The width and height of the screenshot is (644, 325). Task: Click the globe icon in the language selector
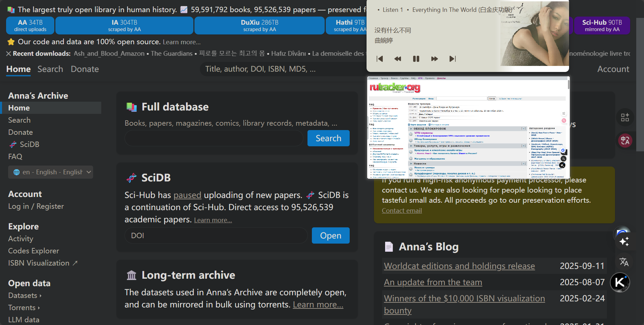pos(16,172)
